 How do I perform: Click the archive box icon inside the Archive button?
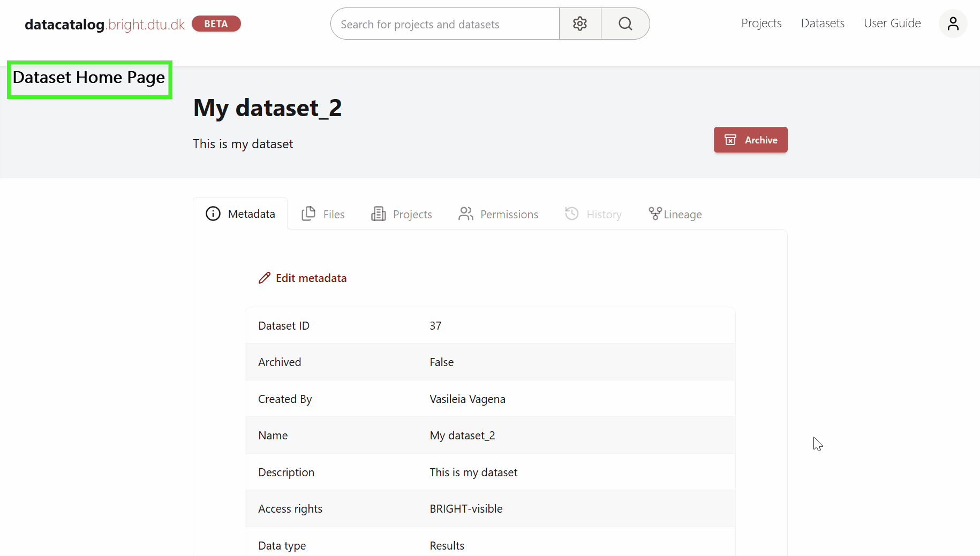coord(730,140)
